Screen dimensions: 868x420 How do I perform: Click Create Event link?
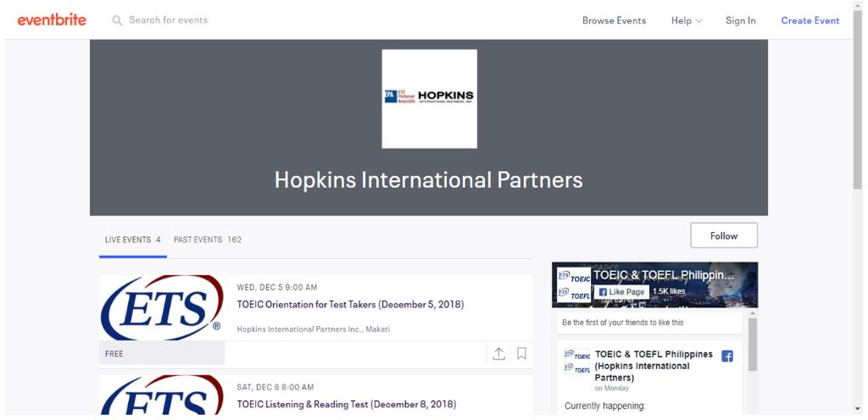(x=810, y=20)
